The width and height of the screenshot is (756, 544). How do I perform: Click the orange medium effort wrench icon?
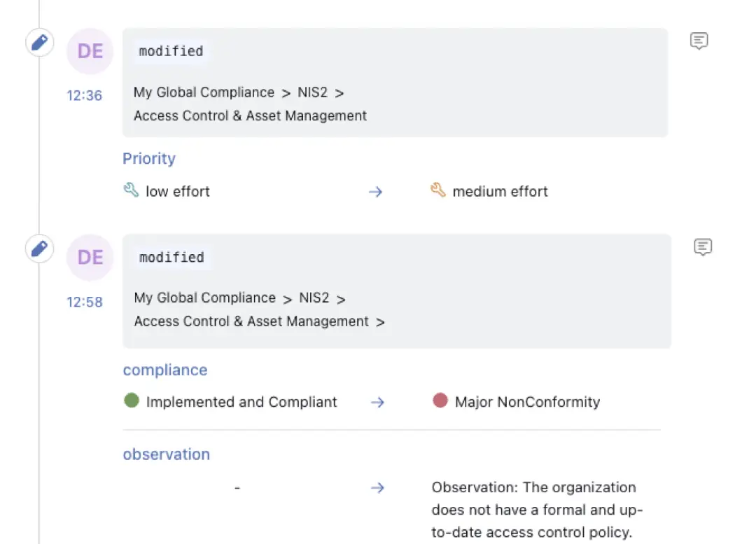click(x=437, y=190)
